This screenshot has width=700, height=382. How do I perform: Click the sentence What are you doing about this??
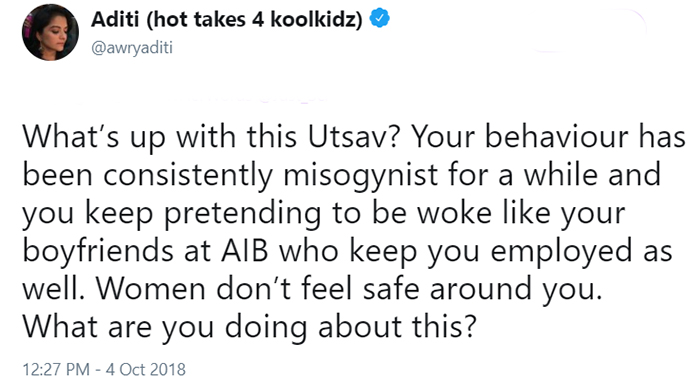click(x=250, y=327)
